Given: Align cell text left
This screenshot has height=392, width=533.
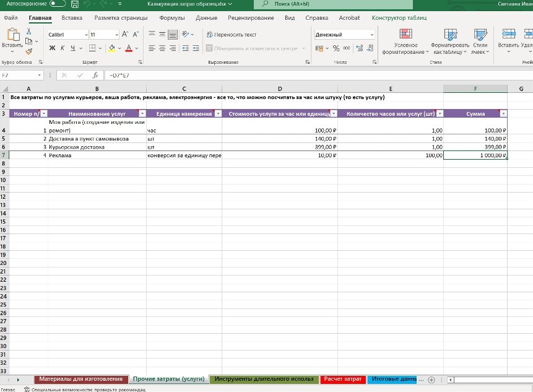Looking at the screenshot, I should (x=152, y=48).
